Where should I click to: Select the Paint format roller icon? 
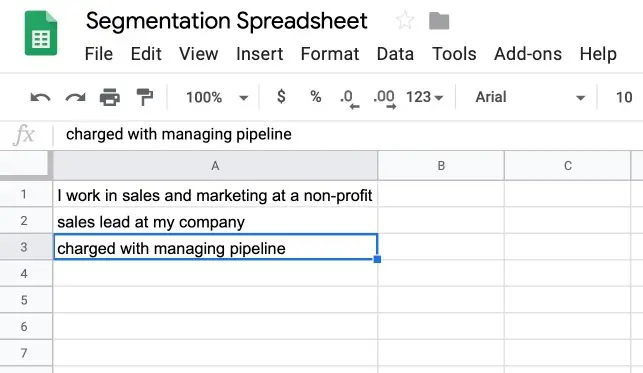144,97
